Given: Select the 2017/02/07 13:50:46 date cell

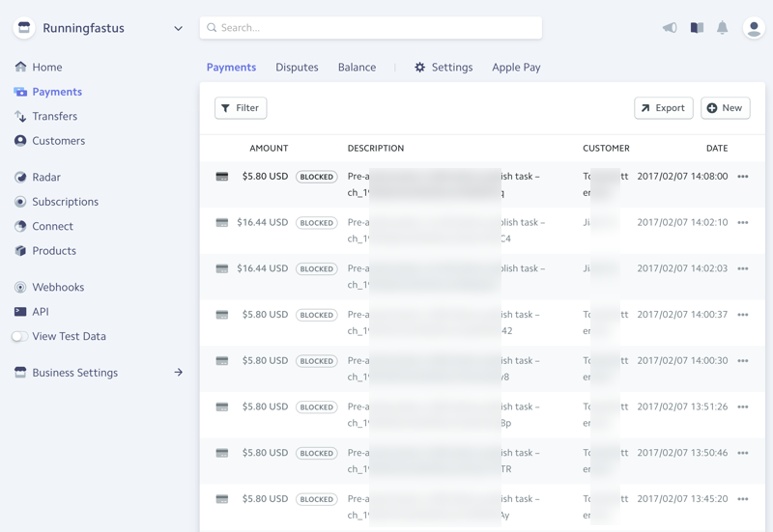Looking at the screenshot, I should coord(682,453).
